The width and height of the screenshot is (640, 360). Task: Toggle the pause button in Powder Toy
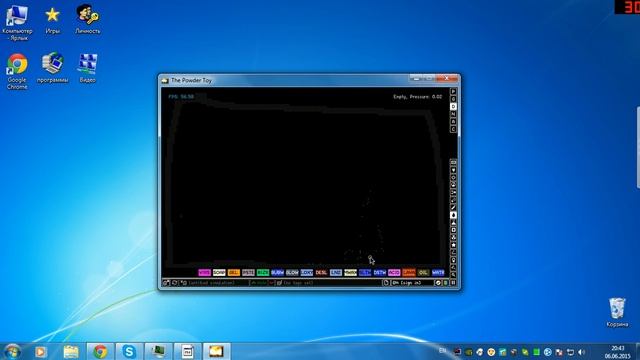coord(453,282)
